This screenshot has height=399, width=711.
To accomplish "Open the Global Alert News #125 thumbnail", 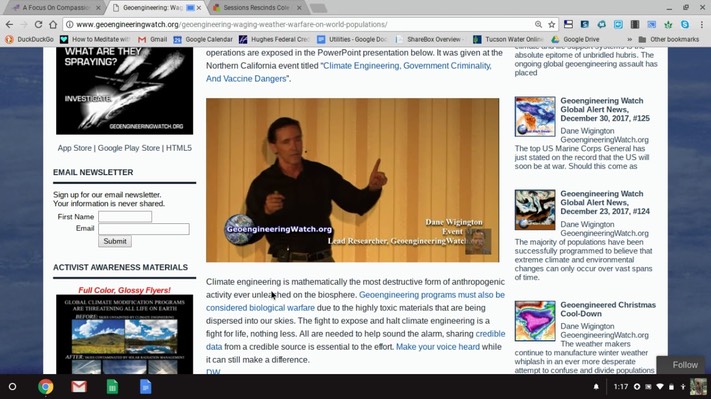I will [x=535, y=117].
